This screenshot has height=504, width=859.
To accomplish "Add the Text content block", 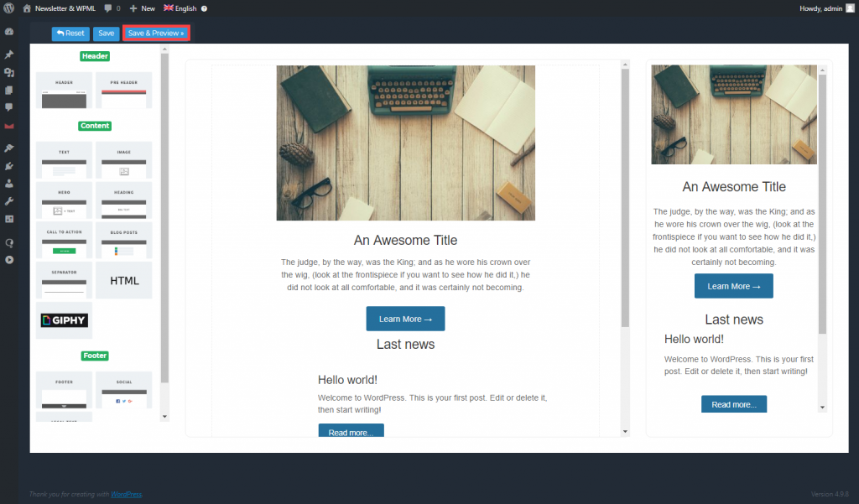I will point(64,160).
